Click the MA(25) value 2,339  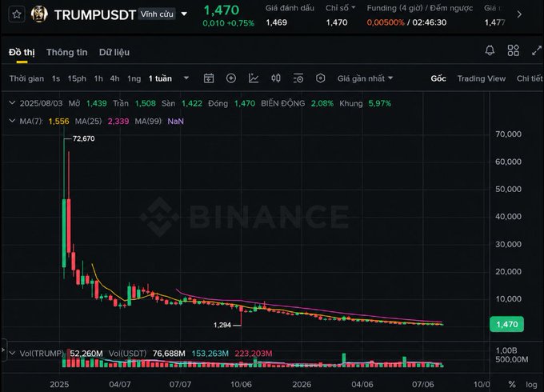pos(118,121)
